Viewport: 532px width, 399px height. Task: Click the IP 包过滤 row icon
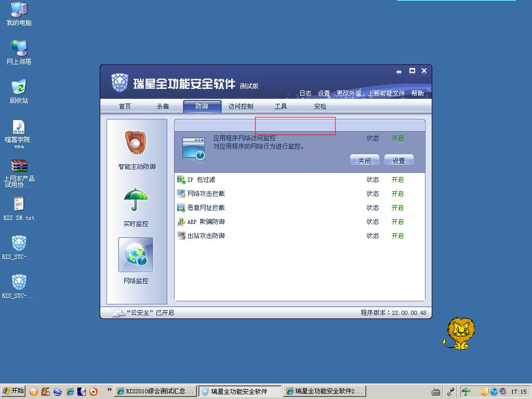(181, 179)
